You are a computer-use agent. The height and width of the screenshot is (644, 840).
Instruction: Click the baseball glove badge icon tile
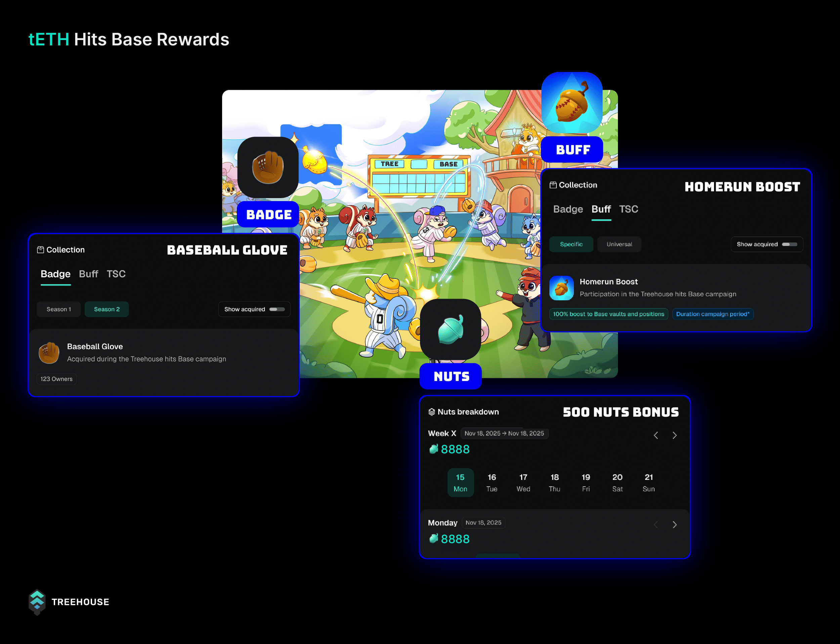[268, 167]
